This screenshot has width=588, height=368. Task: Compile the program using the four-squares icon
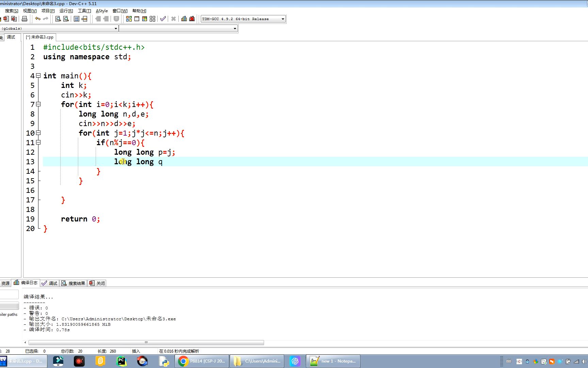coord(129,19)
